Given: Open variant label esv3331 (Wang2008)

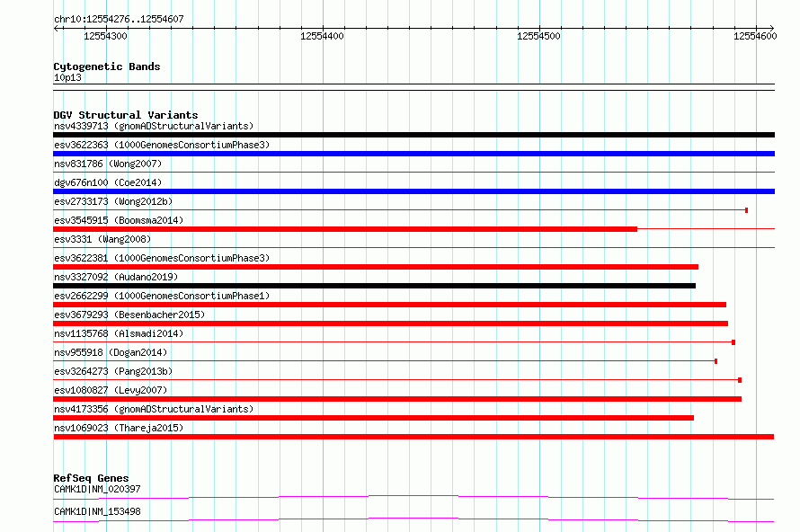Looking at the screenshot, I should pos(102,239).
